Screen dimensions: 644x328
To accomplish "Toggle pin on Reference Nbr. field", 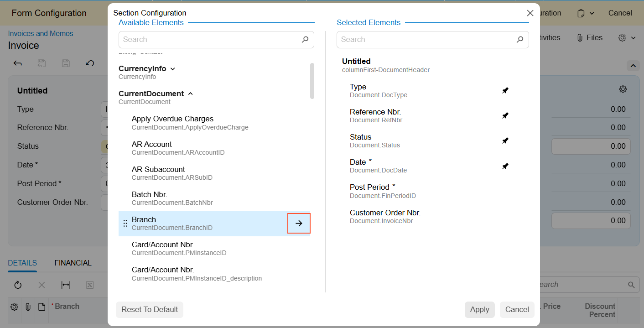I will pos(505,116).
